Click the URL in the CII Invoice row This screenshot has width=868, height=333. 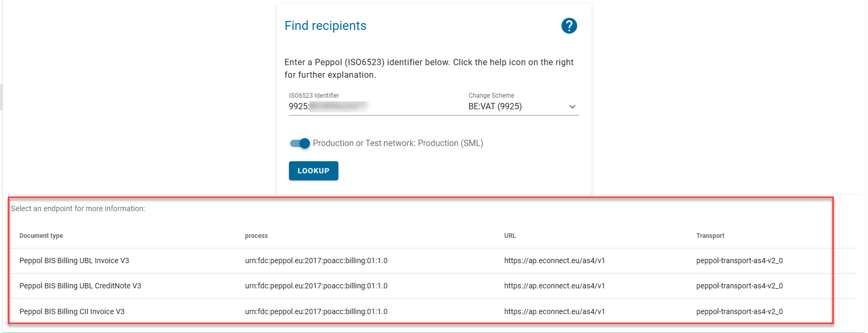[x=554, y=311]
